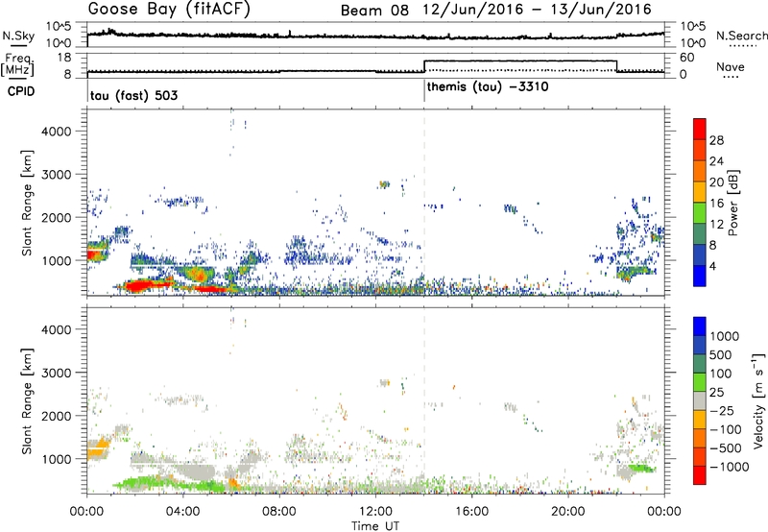
Task: Click the red top of the power colorbar
Action: coord(700,130)
